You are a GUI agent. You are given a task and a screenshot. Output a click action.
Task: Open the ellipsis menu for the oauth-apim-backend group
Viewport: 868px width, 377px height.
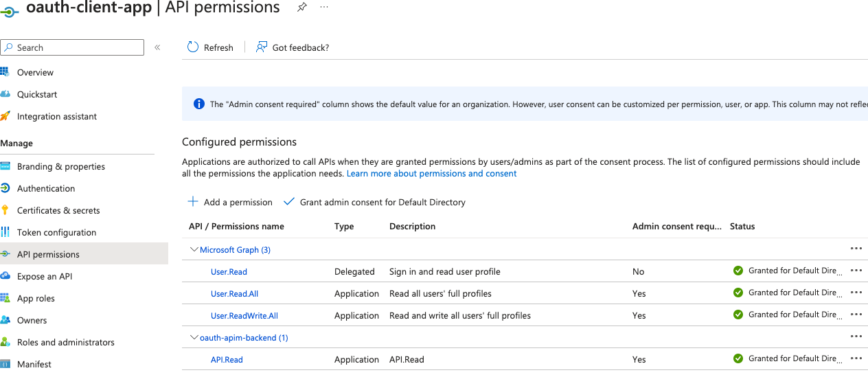point(856,336)
